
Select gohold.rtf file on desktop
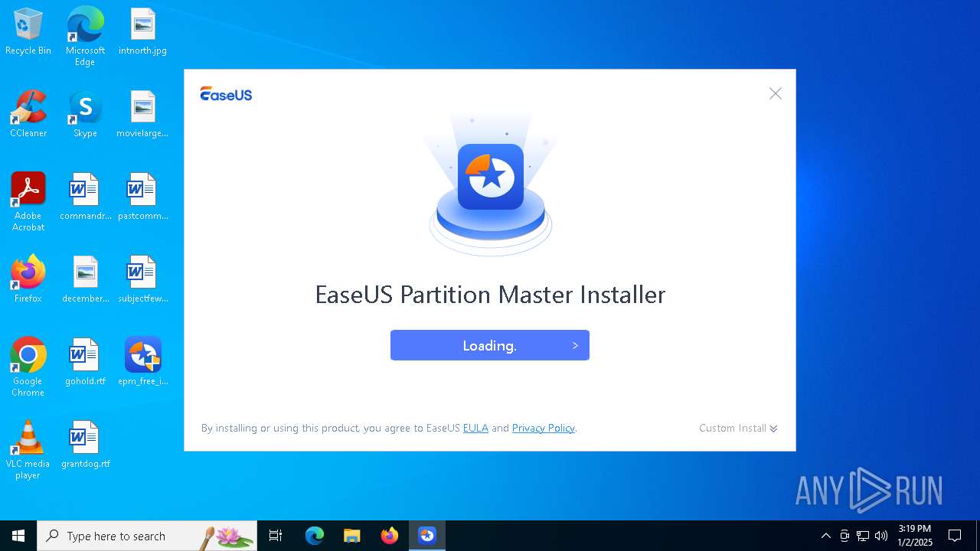(85, 363)
